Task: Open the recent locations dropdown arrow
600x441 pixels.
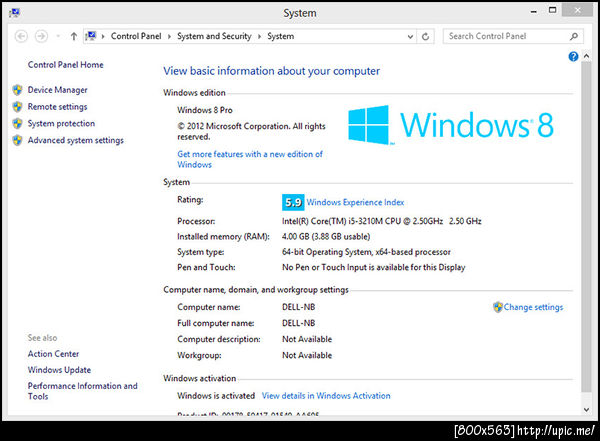Action: click(x=58, y=36)
